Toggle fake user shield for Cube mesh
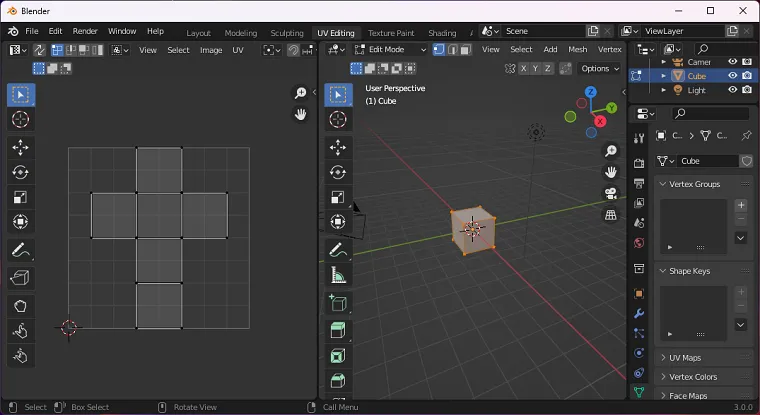The image size is (760, 415). tap(746, 161)
